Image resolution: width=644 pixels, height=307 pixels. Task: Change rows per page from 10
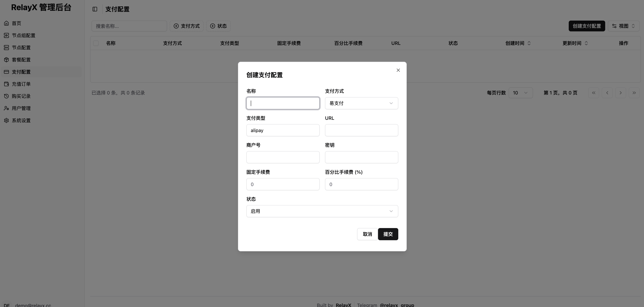click(x=521, y=93)
